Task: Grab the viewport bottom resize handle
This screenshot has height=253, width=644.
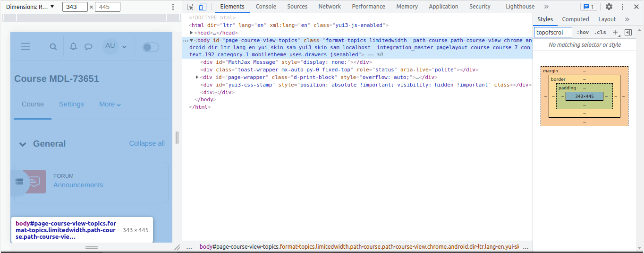Action: (92, 247)
